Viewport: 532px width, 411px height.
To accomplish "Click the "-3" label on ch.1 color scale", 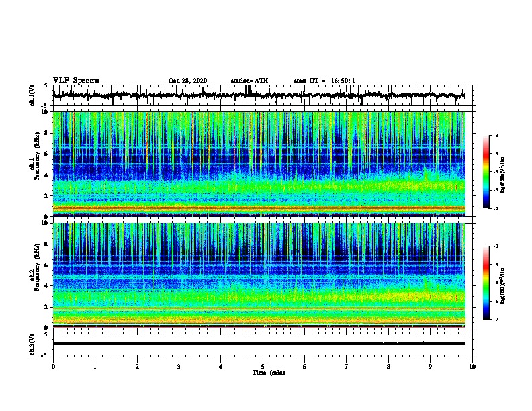I will pyautogui.click(x=496, y=136).
